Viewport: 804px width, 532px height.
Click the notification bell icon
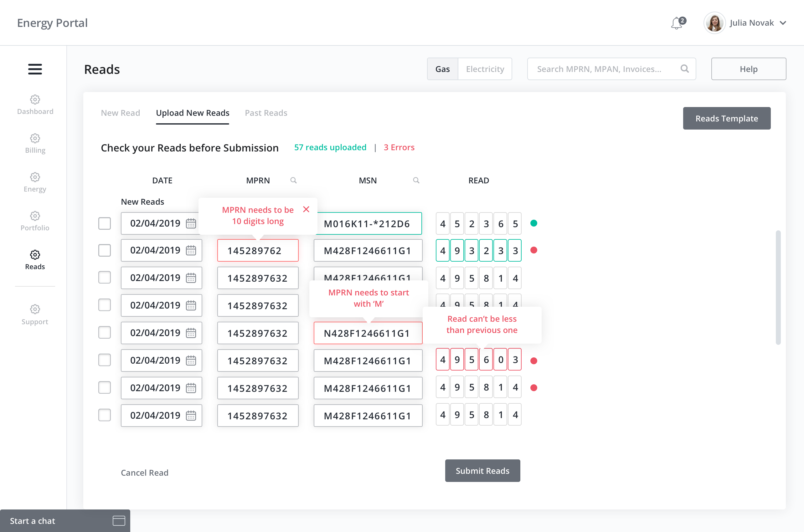click(677, 23)
